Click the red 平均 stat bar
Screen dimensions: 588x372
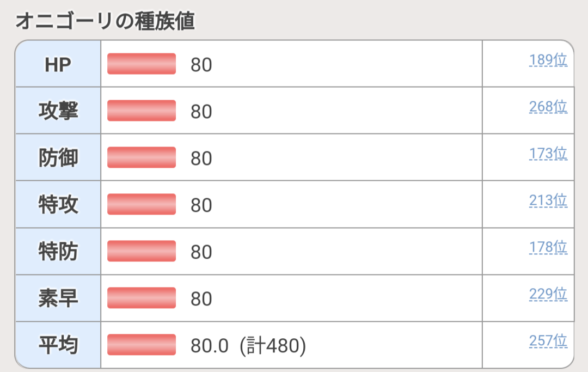(142, 345)
